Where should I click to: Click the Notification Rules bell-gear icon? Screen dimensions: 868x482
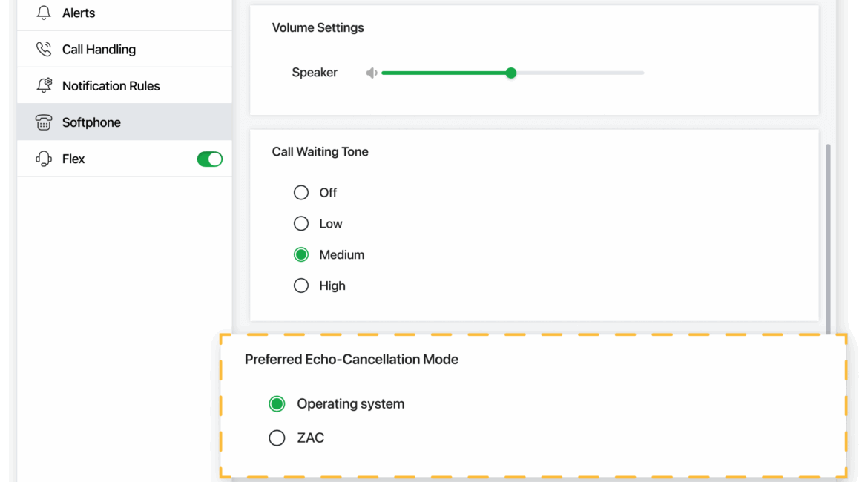[44, 86]
